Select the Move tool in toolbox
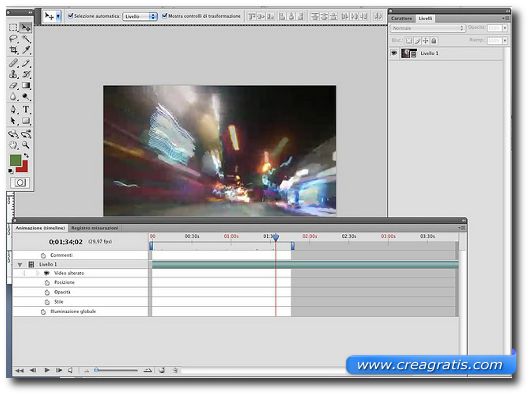The width and height of the screenshot is (530, 396). (26, 28)
